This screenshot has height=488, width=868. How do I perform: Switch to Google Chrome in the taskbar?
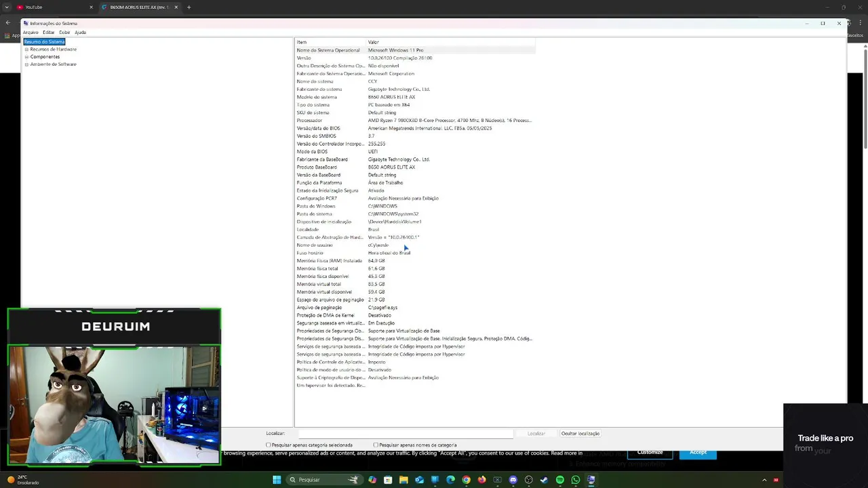click(x=466, y=480)
